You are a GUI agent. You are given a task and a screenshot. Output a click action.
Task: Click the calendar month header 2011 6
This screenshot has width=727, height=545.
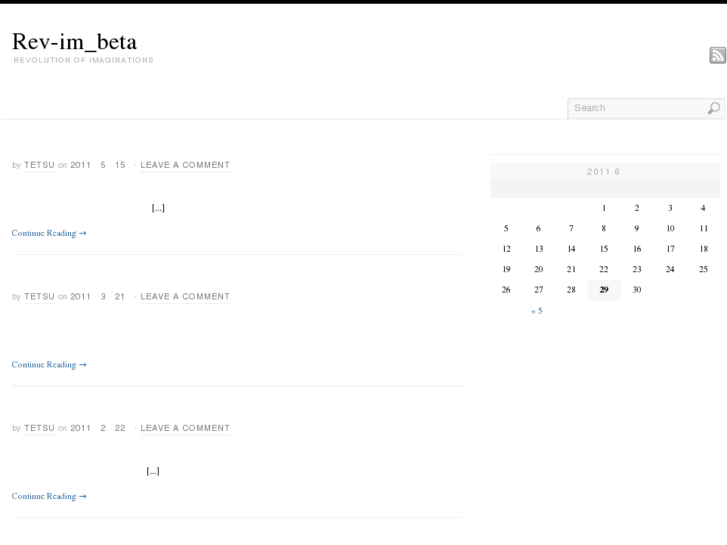[x=604, y=172]
